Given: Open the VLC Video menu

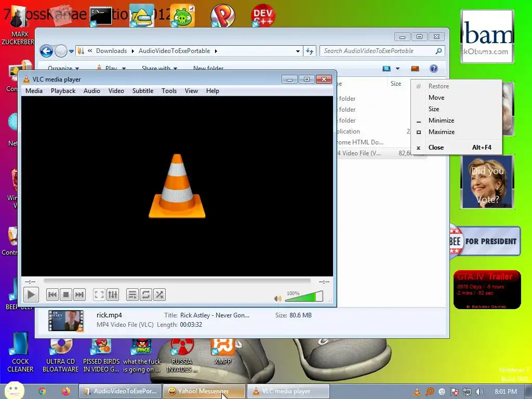Looking at the screenshot, I should pyautogui.click(x=116, y=91).
